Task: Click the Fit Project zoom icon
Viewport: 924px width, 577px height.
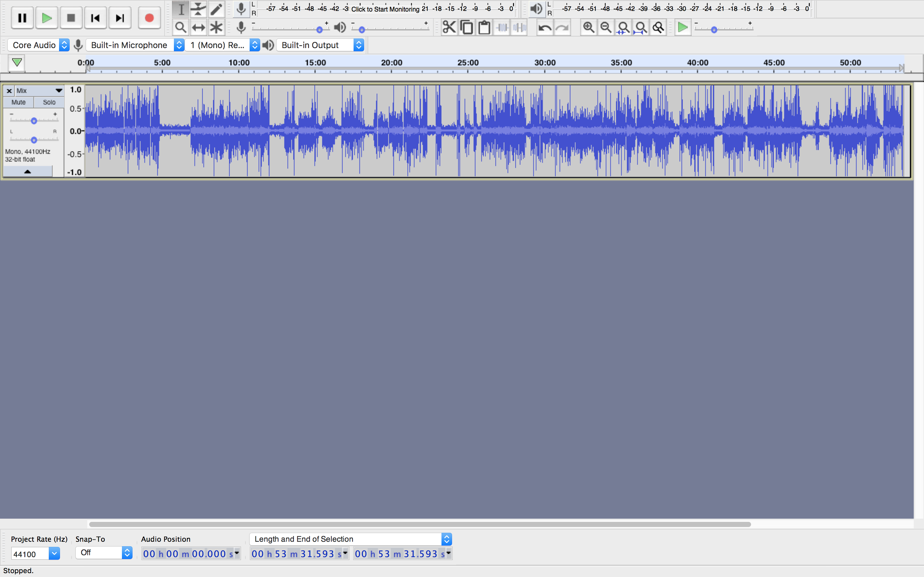Action: pos(641,28)
